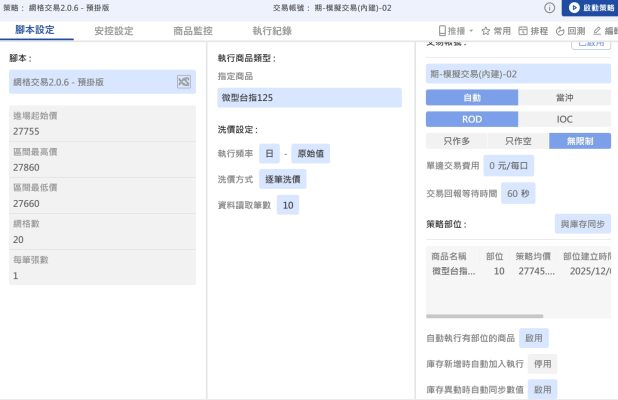Edit 交易回報等待時間 value 60 秒
This screenshot has height=400, width=618.
pos(518,193)
